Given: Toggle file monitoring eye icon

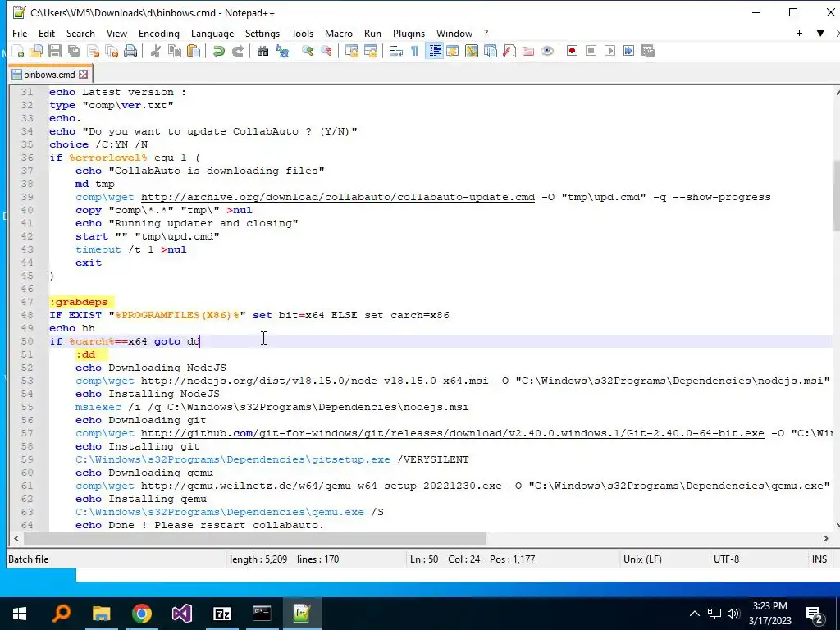Looking at the screenshot, I should click(547, 51).
